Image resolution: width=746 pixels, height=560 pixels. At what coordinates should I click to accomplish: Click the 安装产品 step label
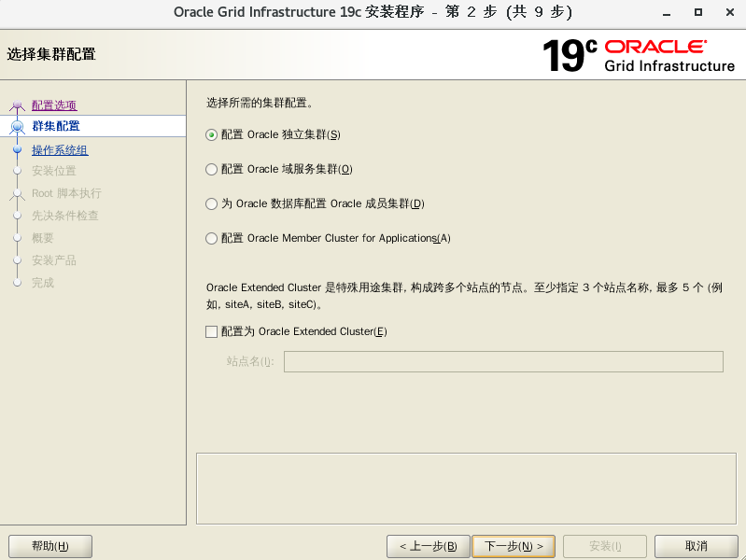click(x=54, y=260)
